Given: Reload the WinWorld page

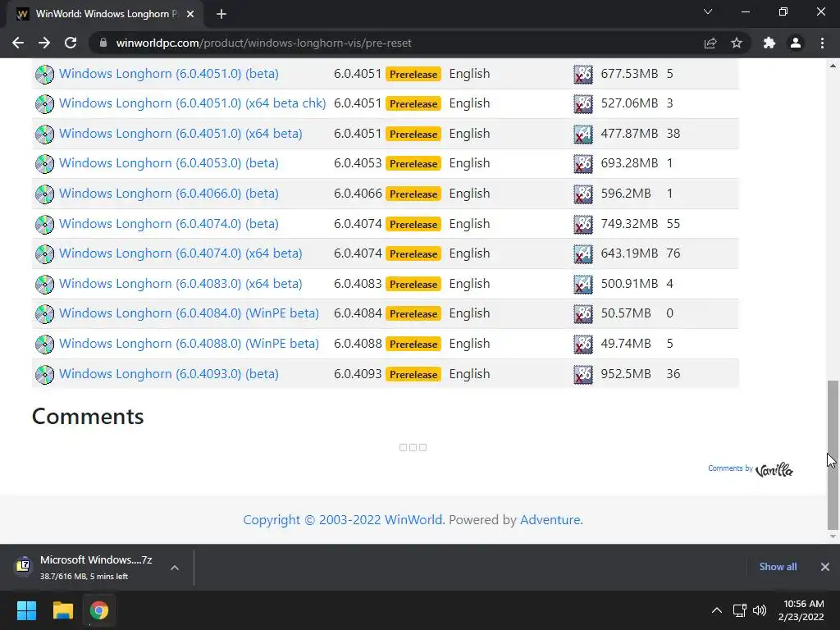Looking at the screenshot, I should pos(71,43).
